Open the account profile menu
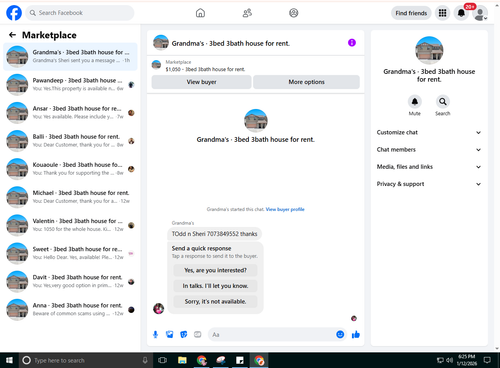 [x=480, y=13]
